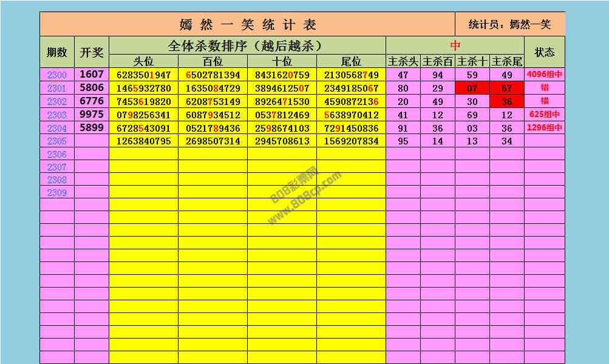Viewport: 609px width, 364px height.
Task: Select 头位 value 1263840795
Action: (144, 141)
